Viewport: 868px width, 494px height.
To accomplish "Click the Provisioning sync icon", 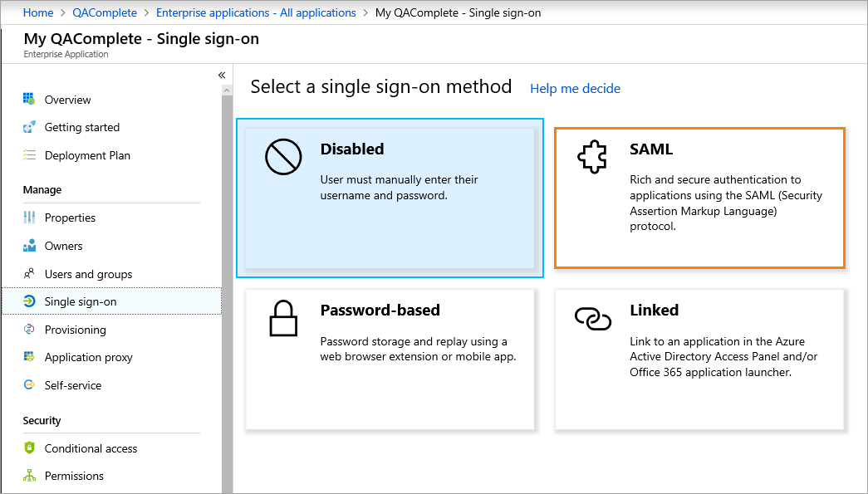I will point(29,330).
